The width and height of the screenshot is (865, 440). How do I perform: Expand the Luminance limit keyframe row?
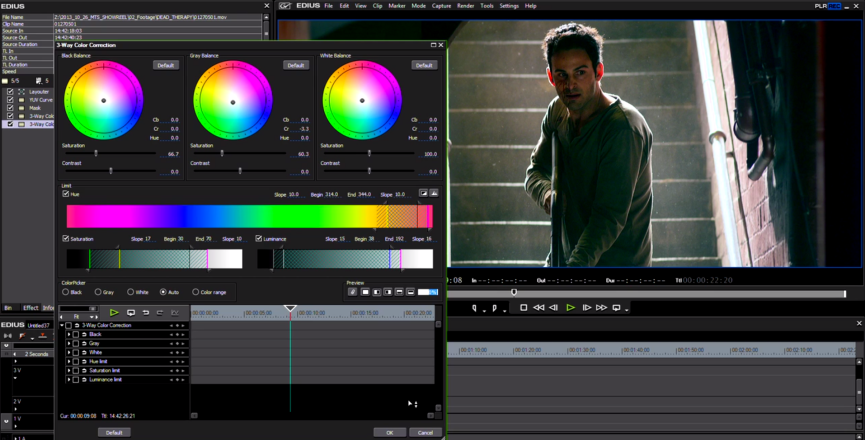point(69,379)
